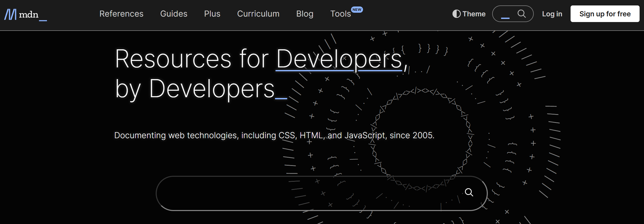Click the "Documenting web technologies" tagline
The width and height of the screenshot is (644, 224).
point(274,135)
